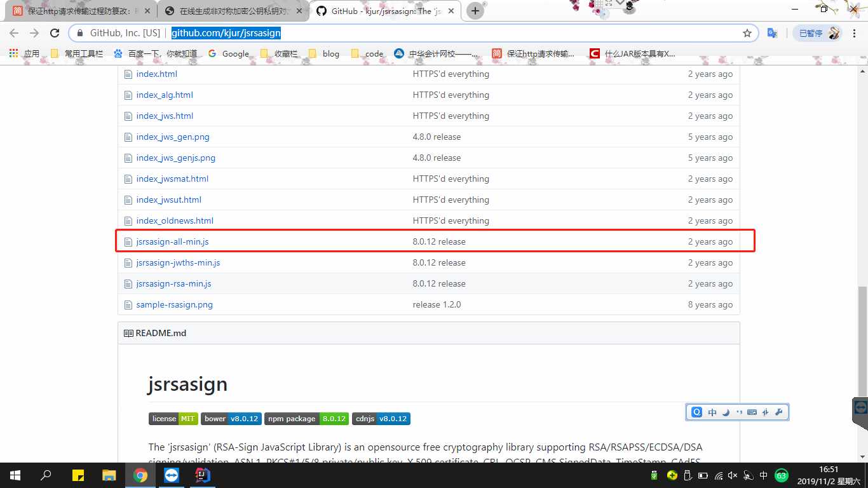Open the index_jws_gen.png file

[173, 137]
